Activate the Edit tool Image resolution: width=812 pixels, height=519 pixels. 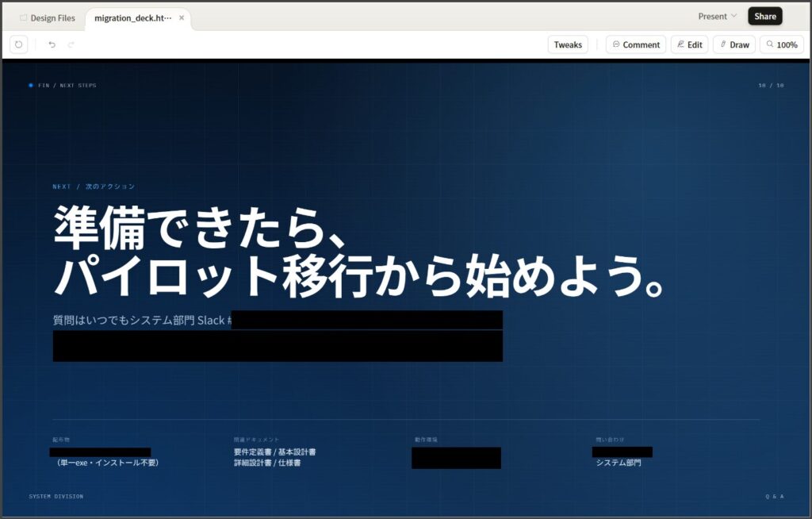(689, 44)
